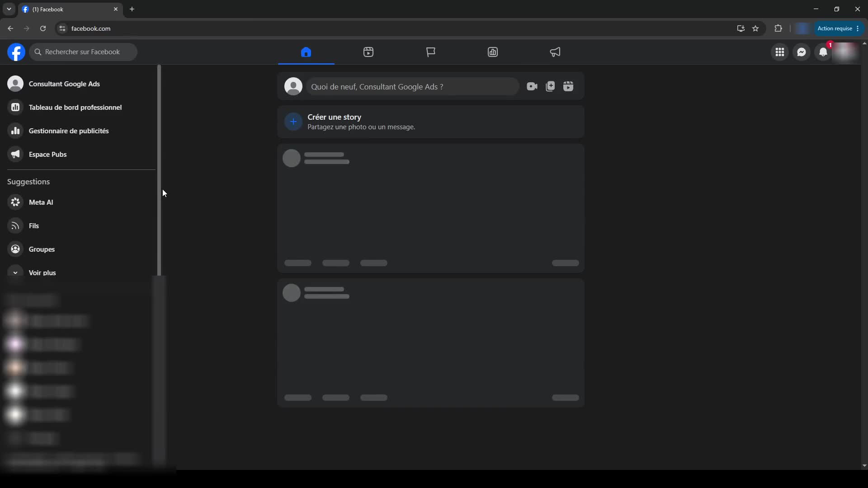Go forward with browser forward arrow

click(27, 28)
